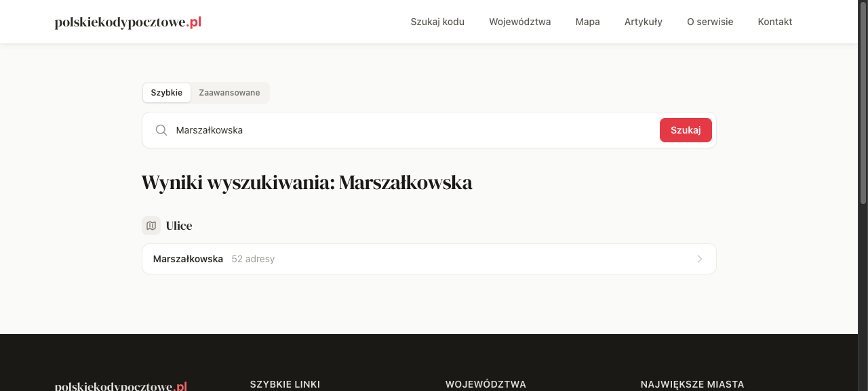This screenshot has width=868, height=391.
Task: Click the footer SZYBKIE LINKI heading
Action: [x=285, y=384]
